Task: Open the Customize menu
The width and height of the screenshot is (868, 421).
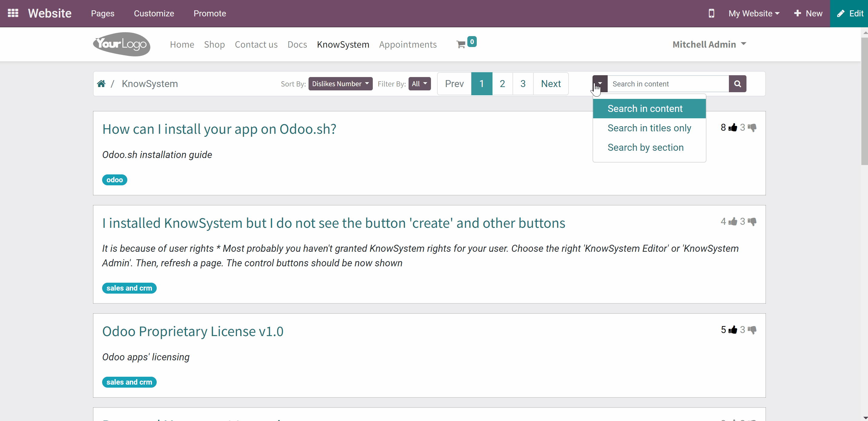Action: [154, 13]
